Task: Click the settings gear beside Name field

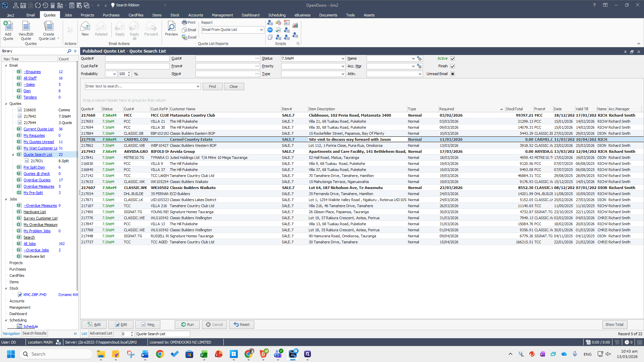Action: click(419, 58)
